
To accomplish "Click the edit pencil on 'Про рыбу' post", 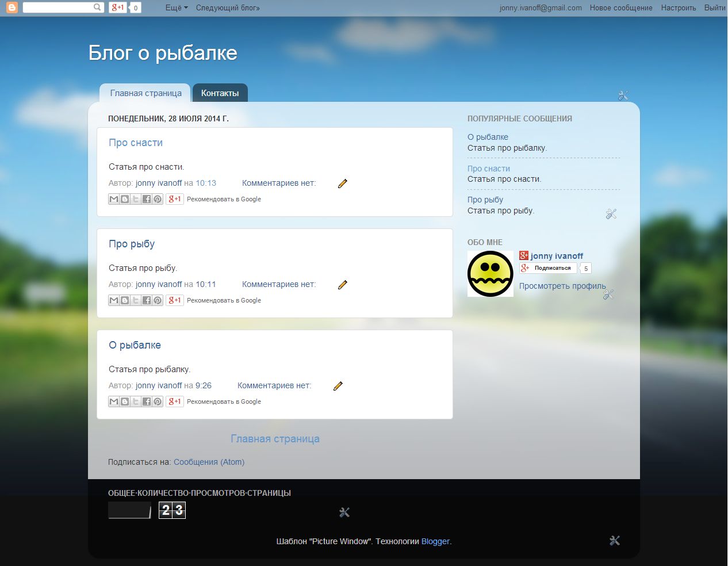I will [x=342, y=285].
